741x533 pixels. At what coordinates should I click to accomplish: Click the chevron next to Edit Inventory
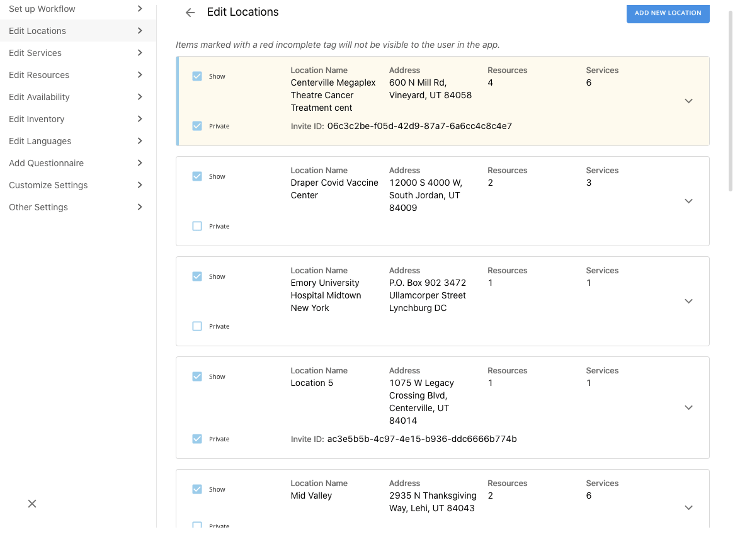pos(139,119)
